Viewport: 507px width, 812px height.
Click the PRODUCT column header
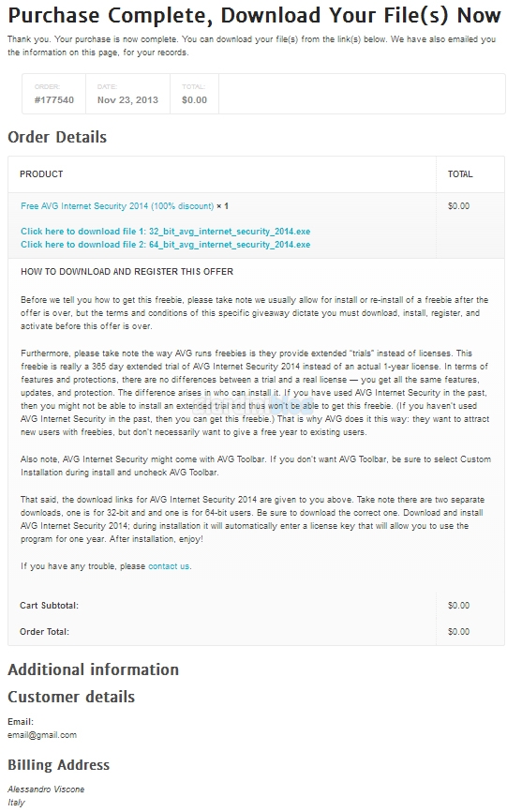pos(41,174)
